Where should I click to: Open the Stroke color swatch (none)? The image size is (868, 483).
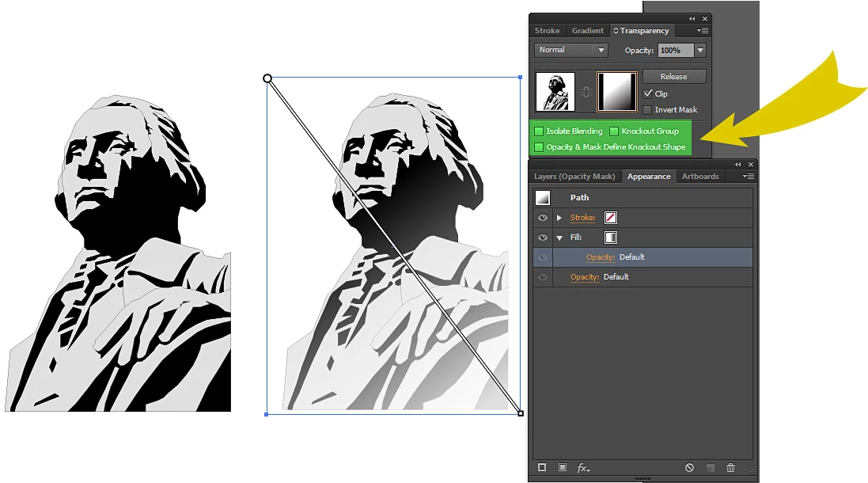(x=611, y=218)
